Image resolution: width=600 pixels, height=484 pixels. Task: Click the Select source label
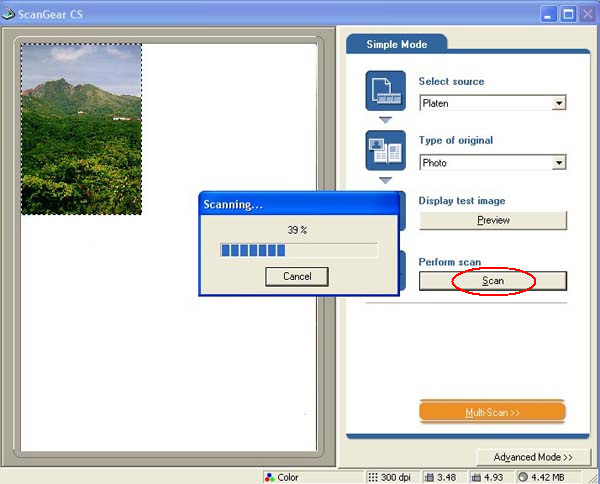click(451, 81)
